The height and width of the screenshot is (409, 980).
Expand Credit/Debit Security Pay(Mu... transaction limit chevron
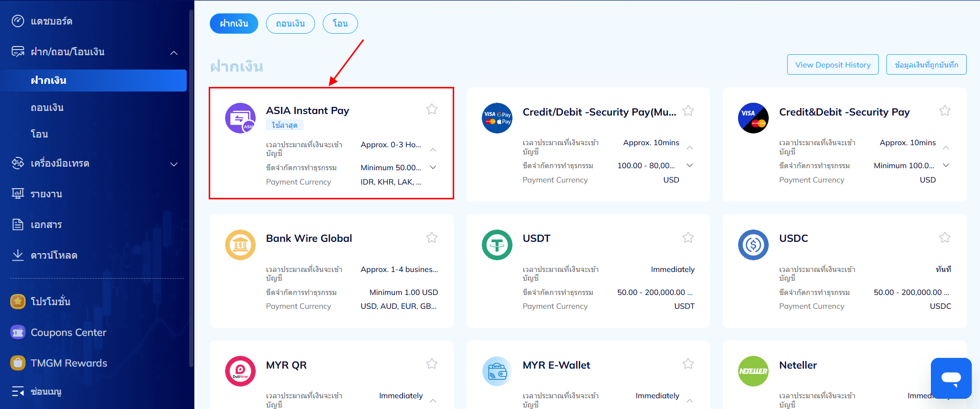[x=690, y=165]
